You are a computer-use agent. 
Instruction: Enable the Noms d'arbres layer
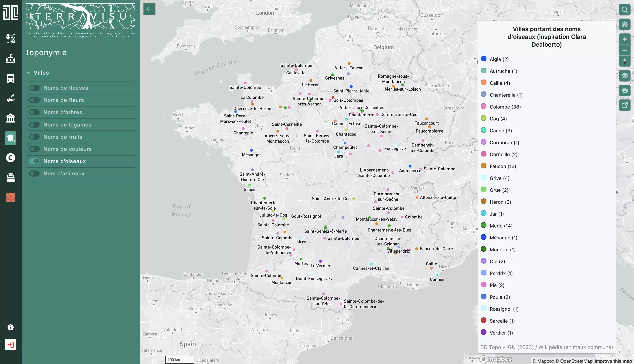click(x=35, y=112)
